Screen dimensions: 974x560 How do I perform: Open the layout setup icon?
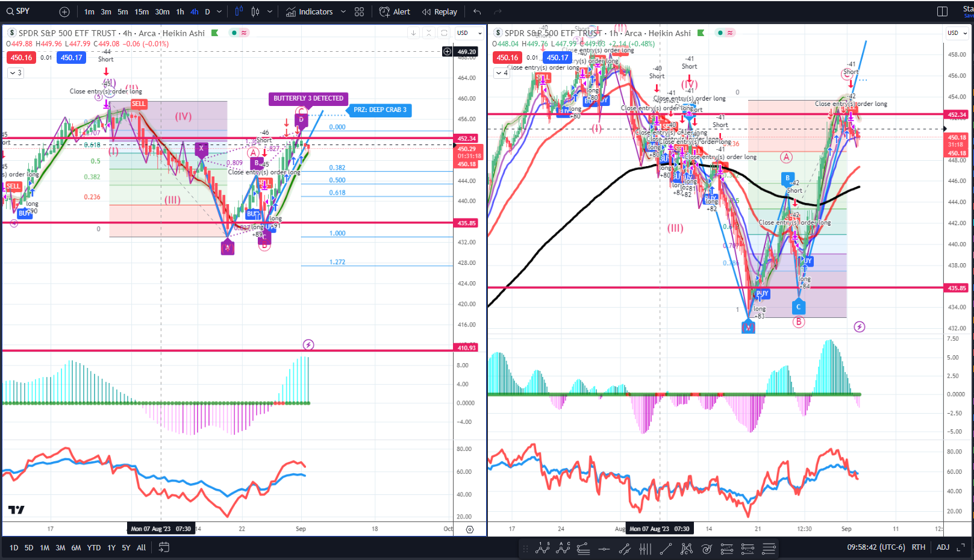click(x=943, y=11)
